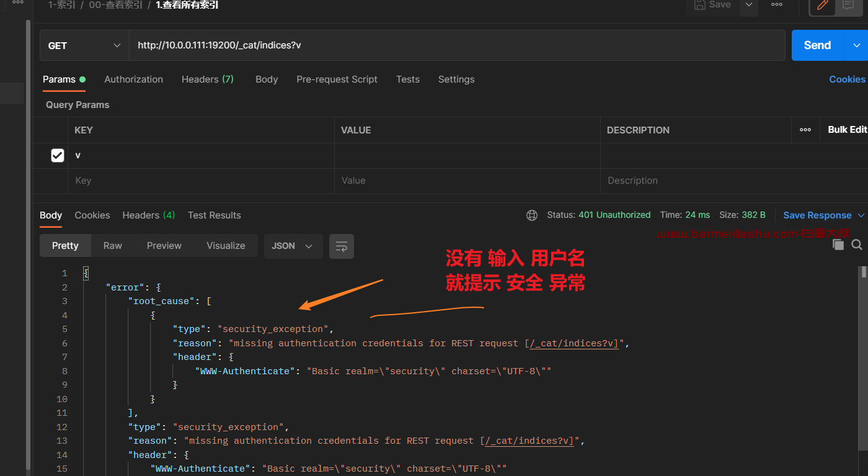868x476 pixels.
Task: Click the response body vertical scrollbar
Action: [862, 357]
